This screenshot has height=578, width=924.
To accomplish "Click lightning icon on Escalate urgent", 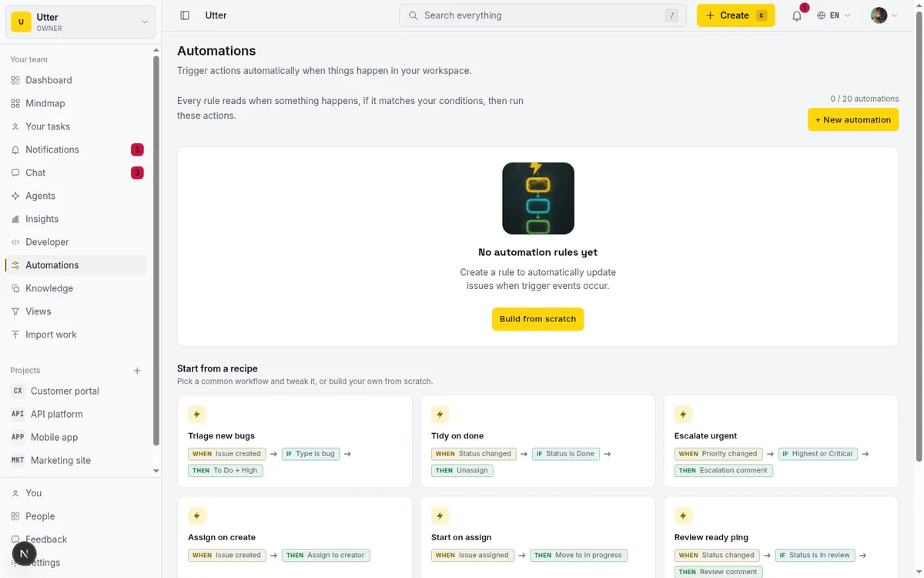I will coord(683,415).
